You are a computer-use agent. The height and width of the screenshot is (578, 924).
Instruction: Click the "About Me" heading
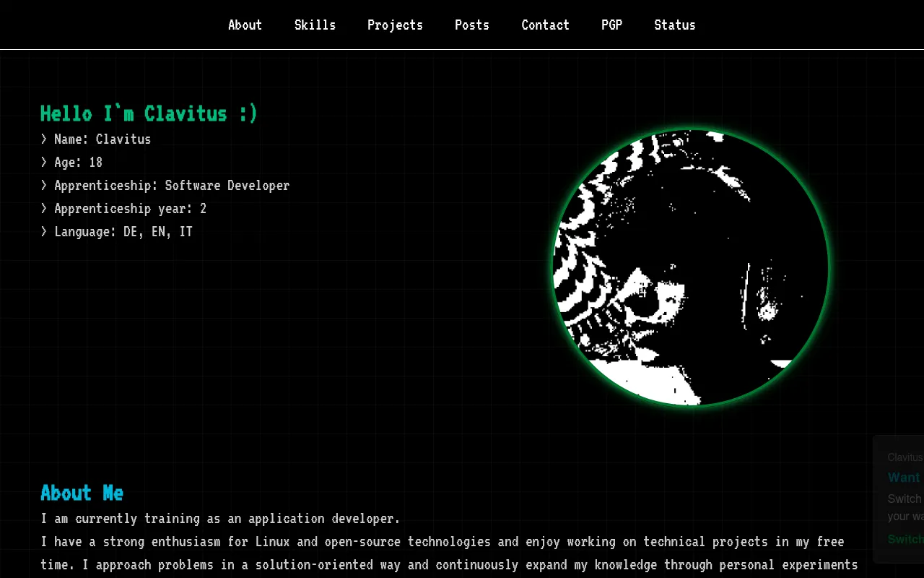(82, 493)
